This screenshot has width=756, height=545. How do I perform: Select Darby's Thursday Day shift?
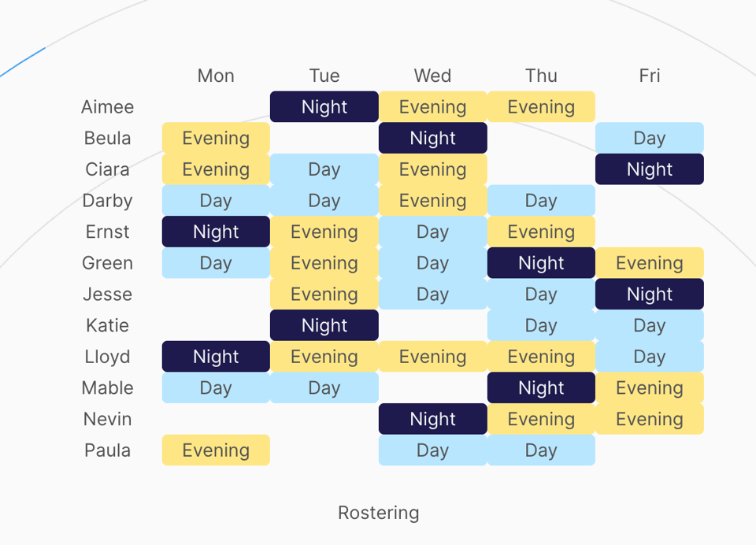pos(541,201)
